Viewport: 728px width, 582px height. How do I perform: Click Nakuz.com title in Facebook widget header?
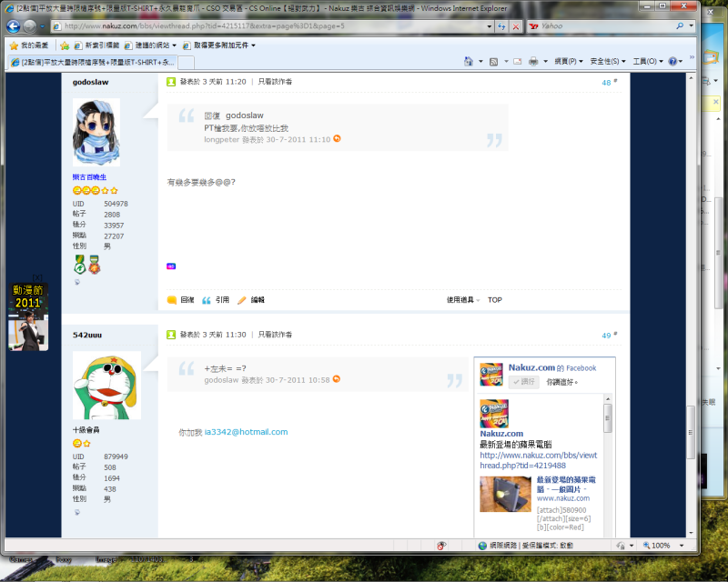(531, 367)
